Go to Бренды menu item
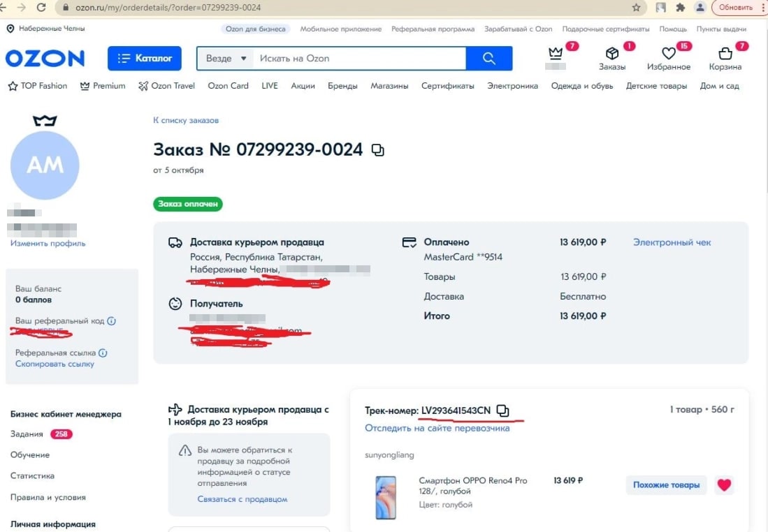 point(342,86)
